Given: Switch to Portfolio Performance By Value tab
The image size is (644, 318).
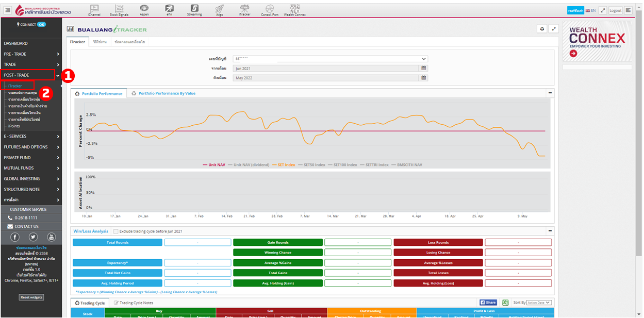Looking at the screenshot, I should (x=163, y=93).
